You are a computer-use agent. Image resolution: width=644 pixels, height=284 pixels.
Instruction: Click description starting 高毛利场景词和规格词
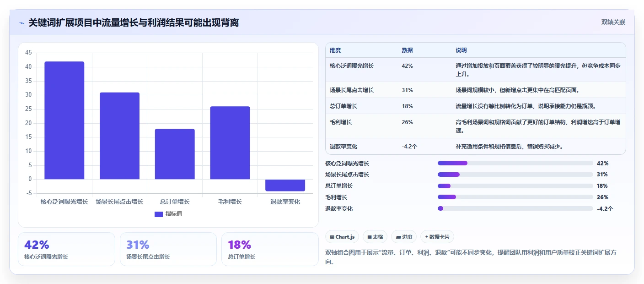tap(538, 126)
